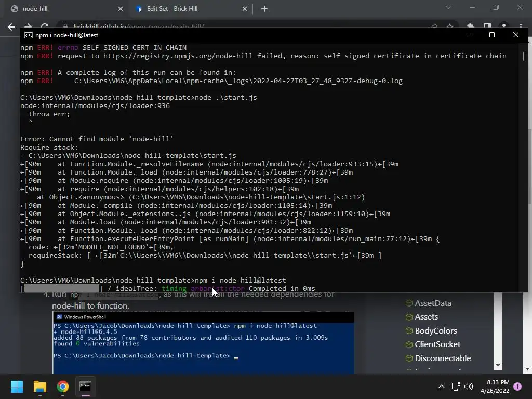
Task: Go back in Chrome browser
Action: [x=11, y=27]
